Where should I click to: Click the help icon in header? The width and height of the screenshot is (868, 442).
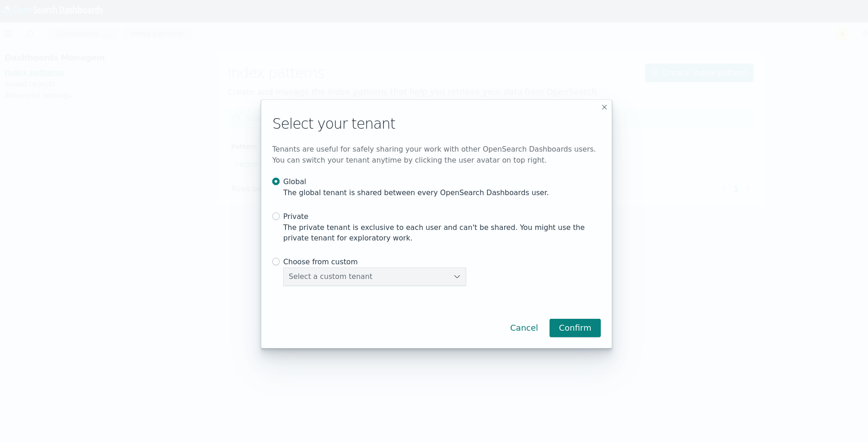[x=864, y=33]
